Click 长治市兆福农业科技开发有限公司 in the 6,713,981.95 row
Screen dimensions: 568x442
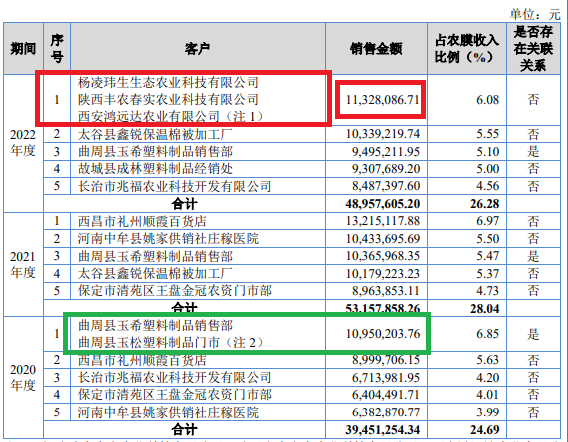point(175,378)
